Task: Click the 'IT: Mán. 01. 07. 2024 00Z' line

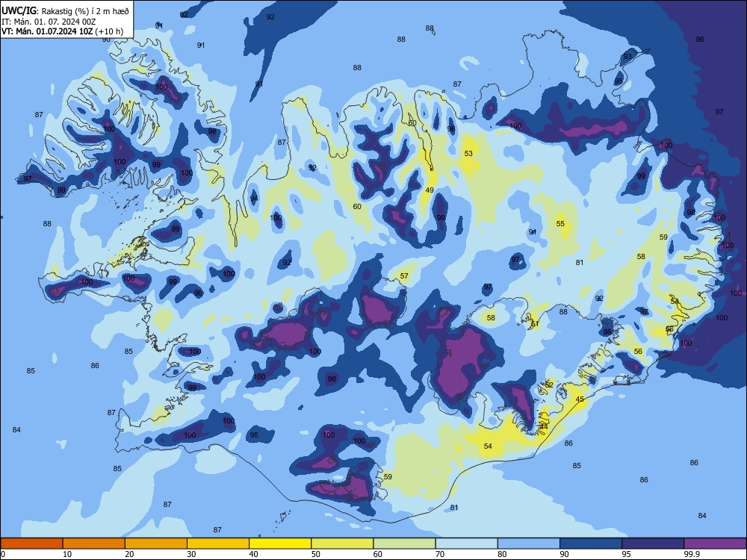Action: point(49,22)
